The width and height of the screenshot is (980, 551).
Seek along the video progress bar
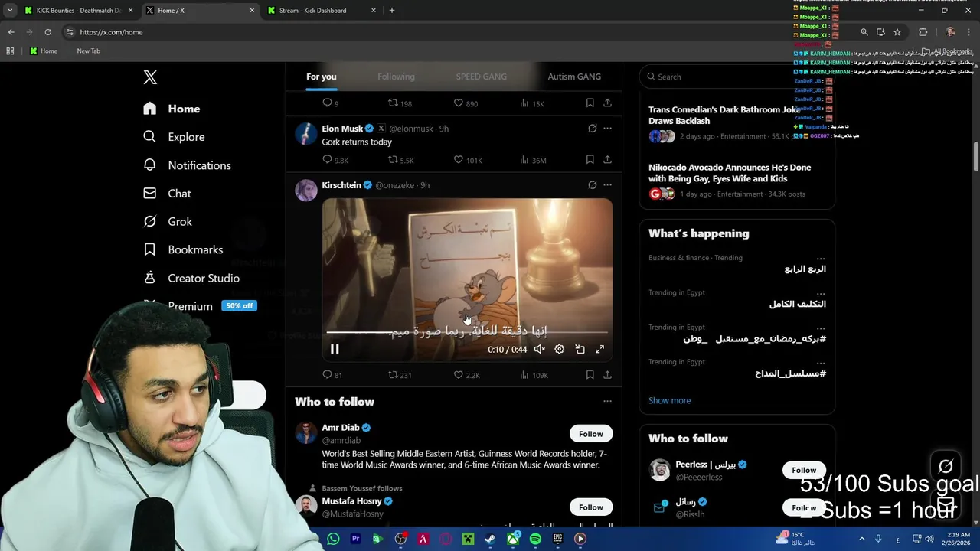[x=467, y=332]
